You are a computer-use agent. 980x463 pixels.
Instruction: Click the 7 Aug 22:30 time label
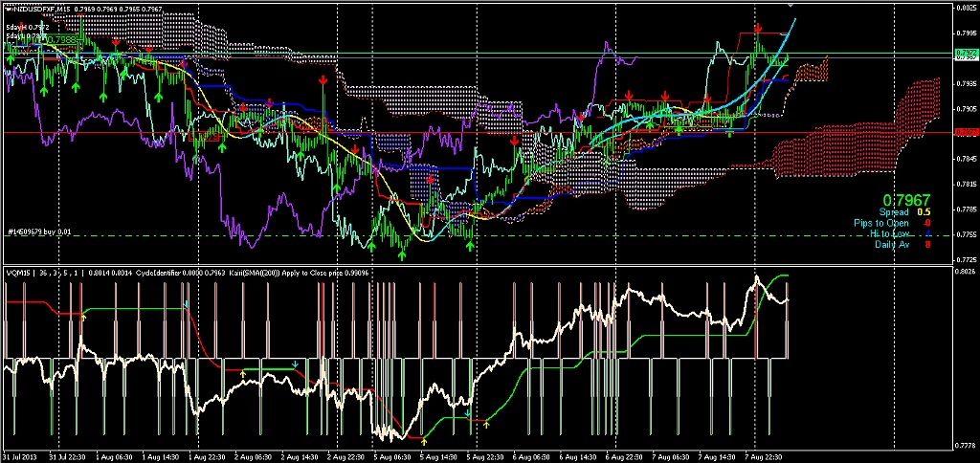762,456
